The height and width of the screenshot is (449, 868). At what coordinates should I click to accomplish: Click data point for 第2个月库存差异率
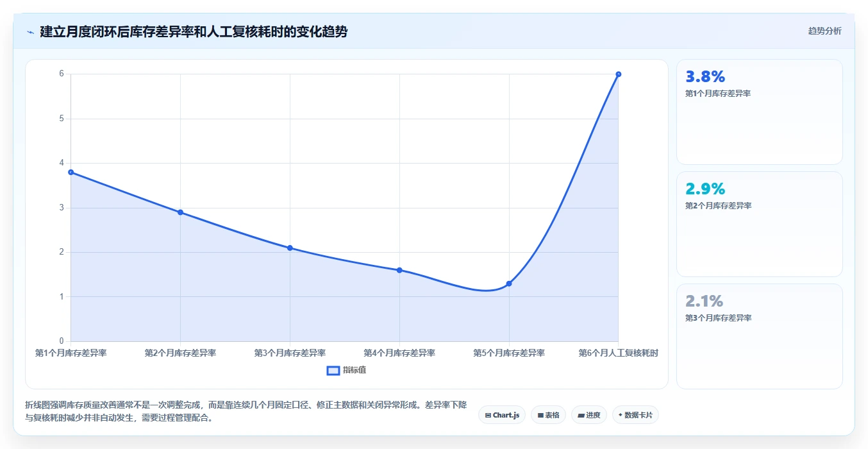point(180,212)
